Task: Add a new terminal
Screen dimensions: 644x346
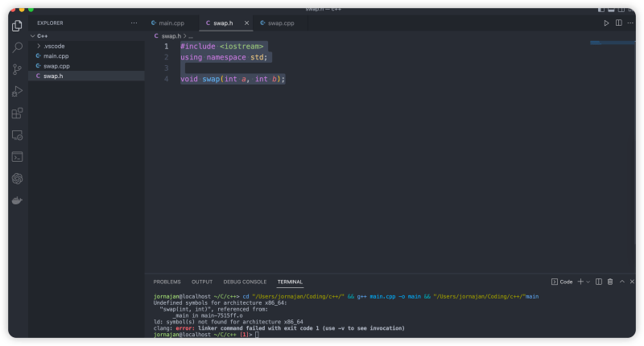Action: click(x=580, y=282)
